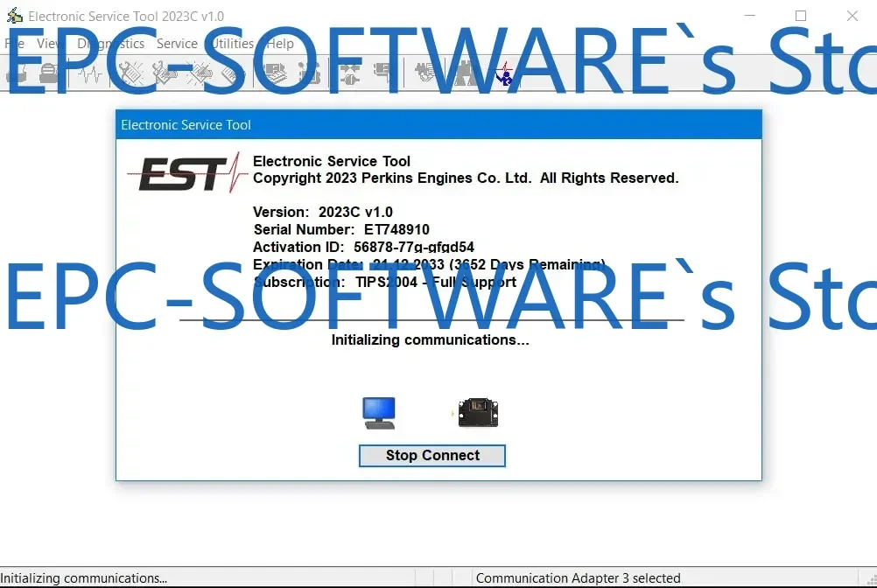877x588 pixels.
Task: Click status bar "Communication Adapter 3 selected"
Action: 578,578
